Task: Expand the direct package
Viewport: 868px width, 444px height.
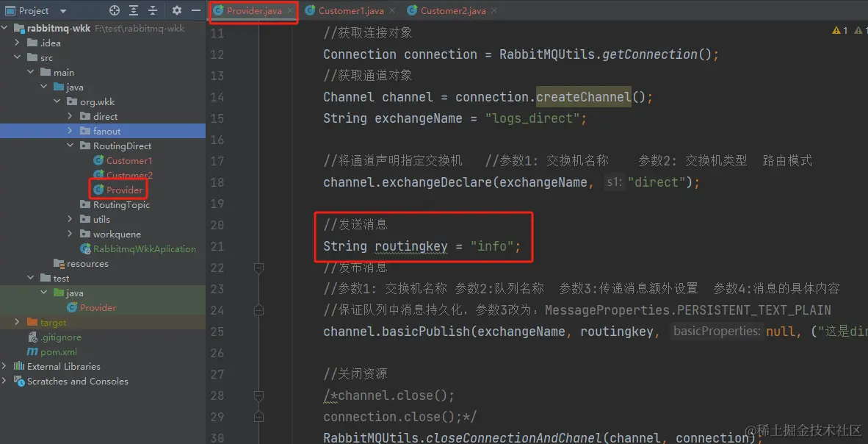Action: [x=70, y=116]
